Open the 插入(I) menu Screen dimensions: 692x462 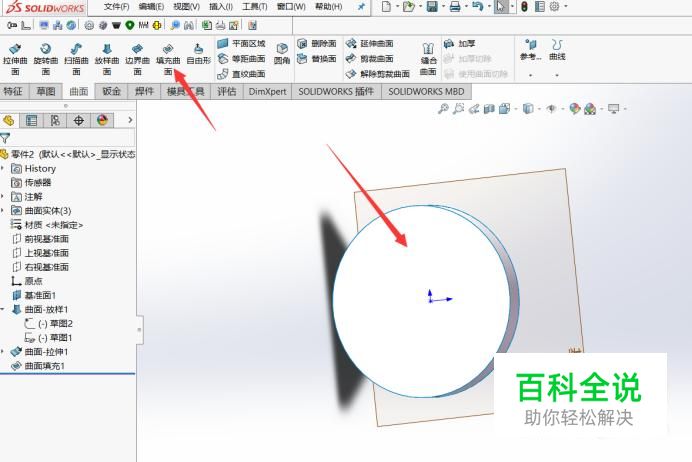tap(221, 7)
